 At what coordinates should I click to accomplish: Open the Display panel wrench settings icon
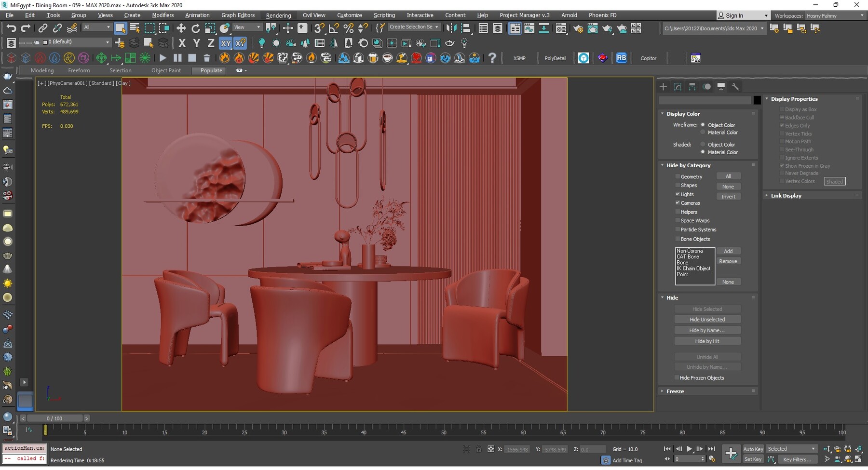[735, 87]
